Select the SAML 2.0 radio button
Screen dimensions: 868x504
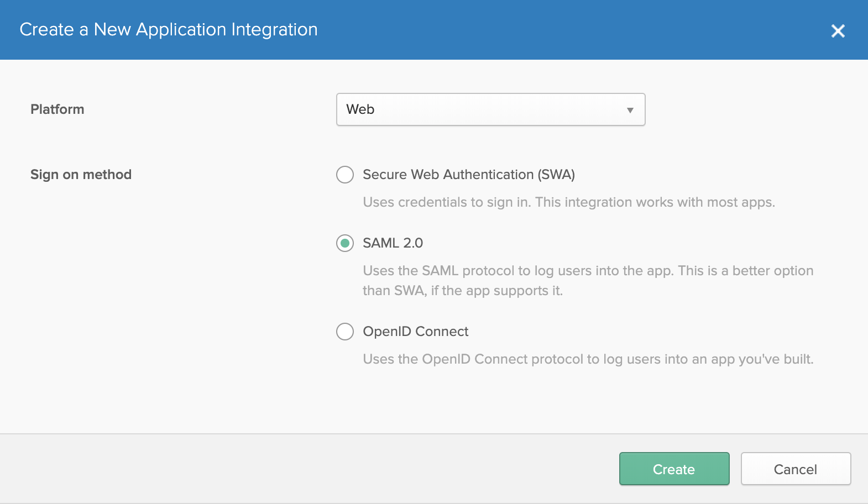345,243
